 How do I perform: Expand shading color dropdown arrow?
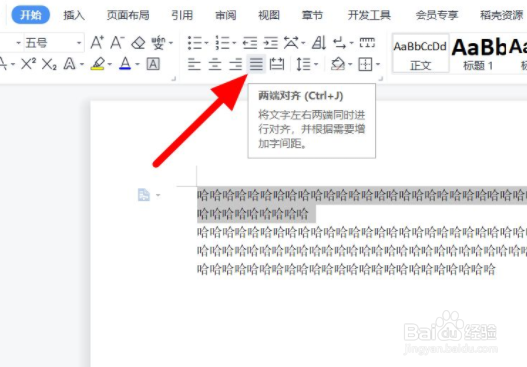350,64
